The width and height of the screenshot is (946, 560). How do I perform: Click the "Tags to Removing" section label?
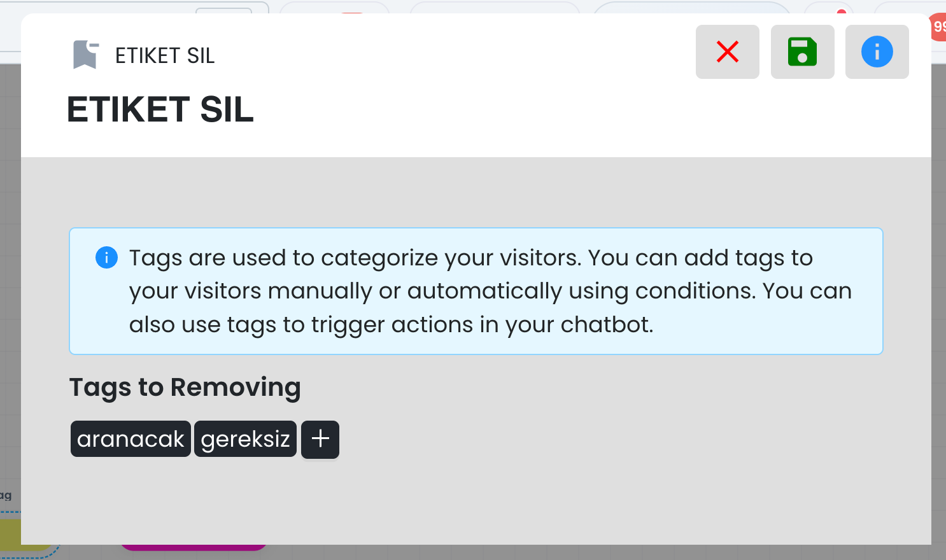(185, 387)
